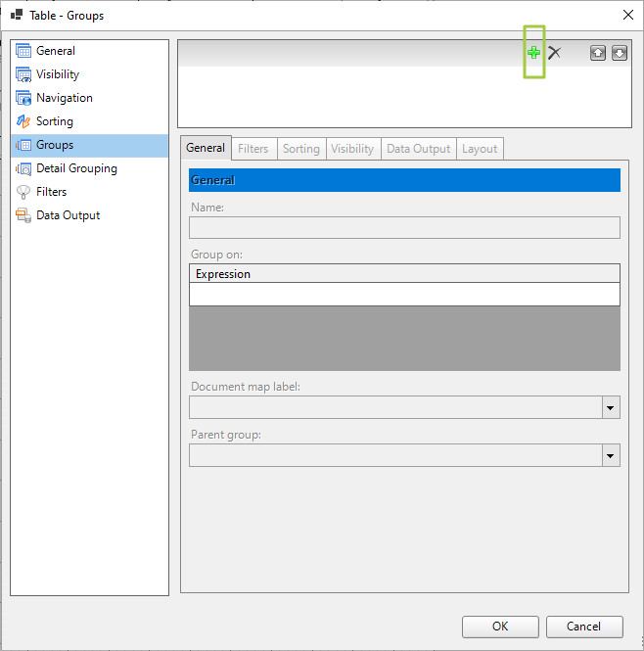Select Detail Grouping in the sidebar
This screenshot has width=644, height=651.
click(x=76, y=168)
